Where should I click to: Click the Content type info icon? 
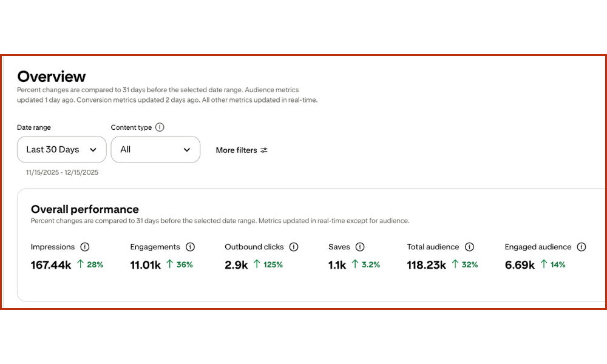point(160,127)
